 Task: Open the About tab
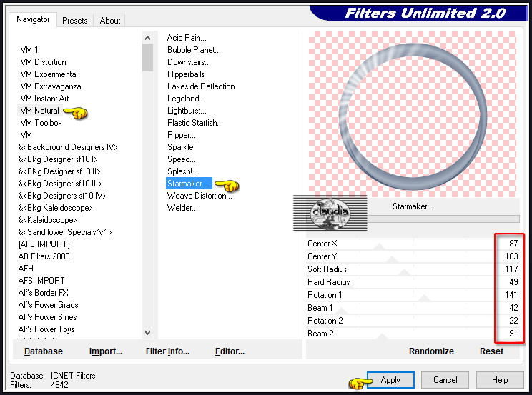[109, 21]
